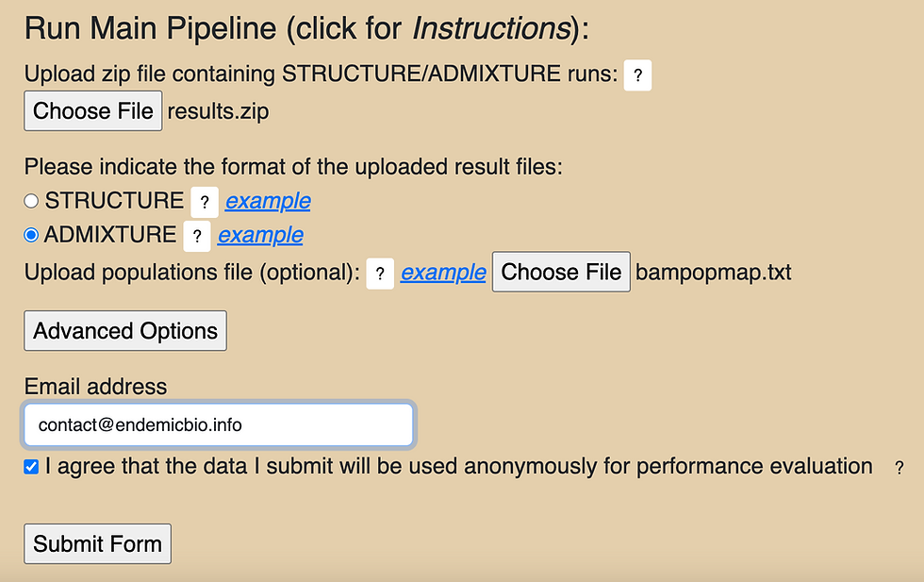Open the STRUCTURE example link

coord(268,201)
